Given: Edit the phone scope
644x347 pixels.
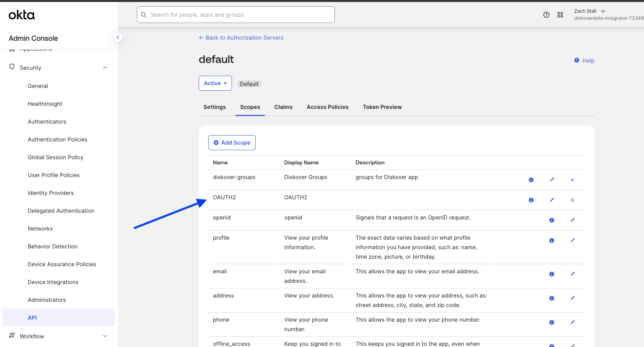Looking at the screenshot, I should click(x=572, y=322).
